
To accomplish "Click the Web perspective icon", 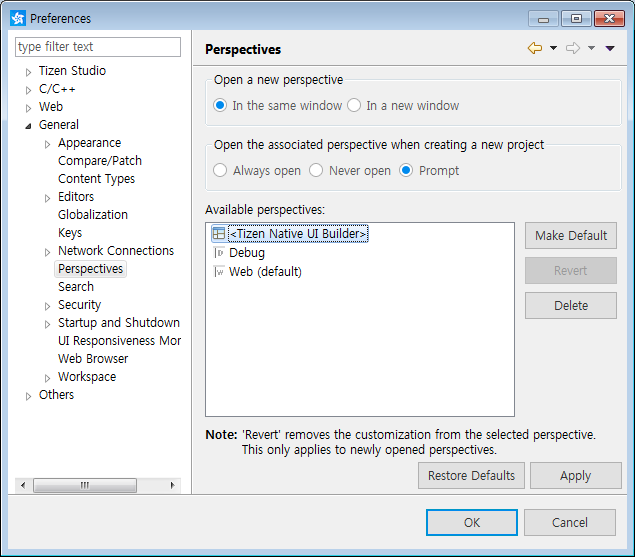I will [219, 272].
